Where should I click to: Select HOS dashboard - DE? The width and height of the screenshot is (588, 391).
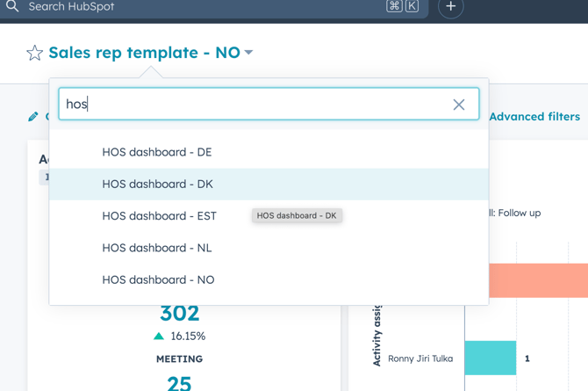tap(157, 152)
